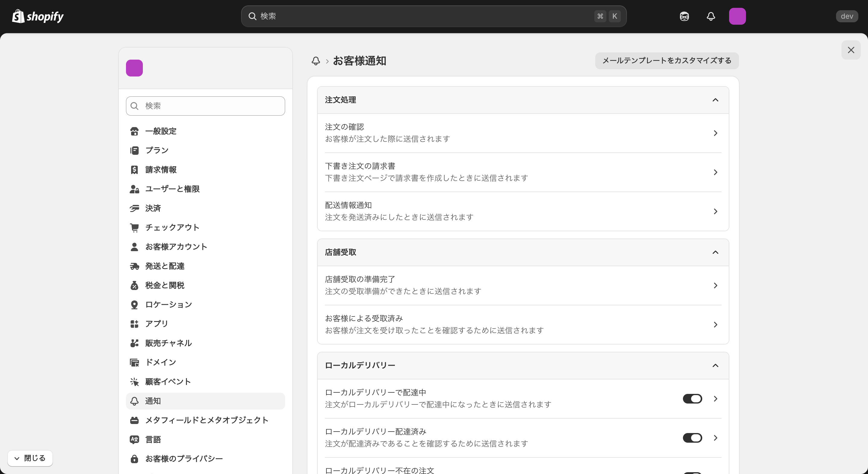
Task: Toggle off ローカルデリバリー配達済み notification
Action: [692, 438]
